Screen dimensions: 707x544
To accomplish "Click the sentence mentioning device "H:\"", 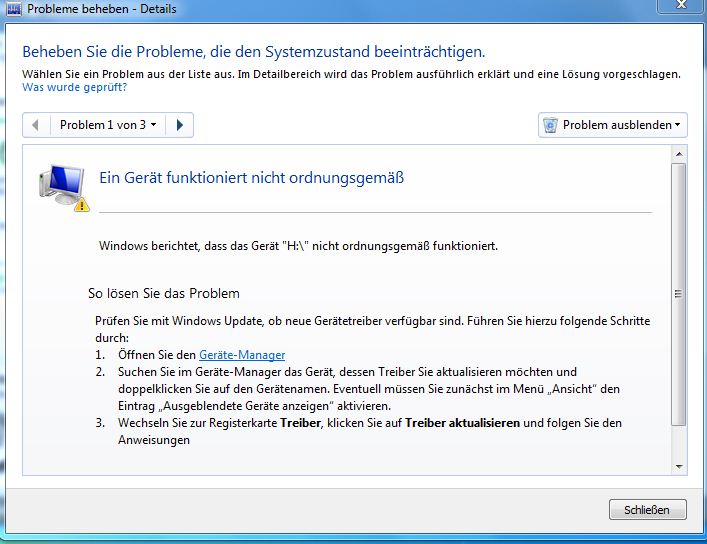I will [298, 246].
